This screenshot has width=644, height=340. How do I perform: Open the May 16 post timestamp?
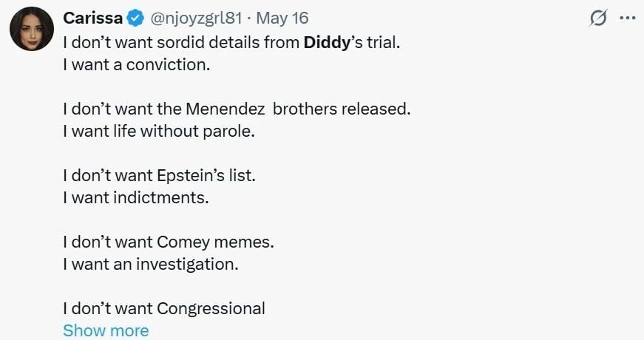(282, 18)
